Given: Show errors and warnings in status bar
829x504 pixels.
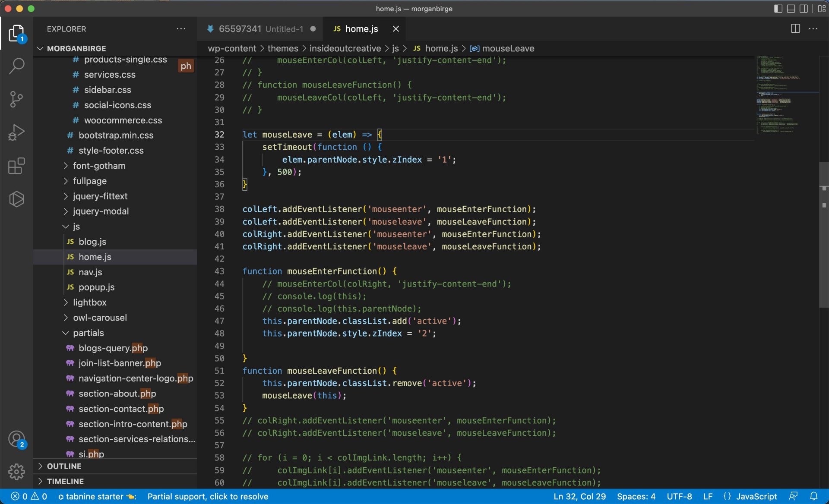Looking at the screenshot, I should pos(29,497).
